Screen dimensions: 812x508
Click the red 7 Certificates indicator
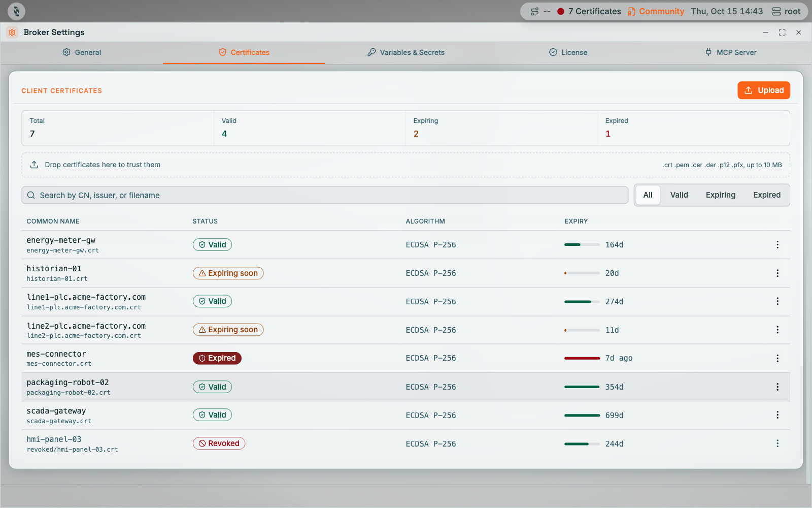(x=589, y=11)
